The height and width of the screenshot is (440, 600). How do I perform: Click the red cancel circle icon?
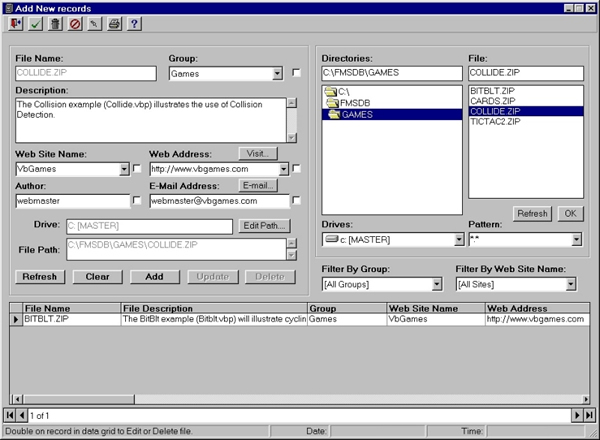pyautogui.click(x=74, y=23)
